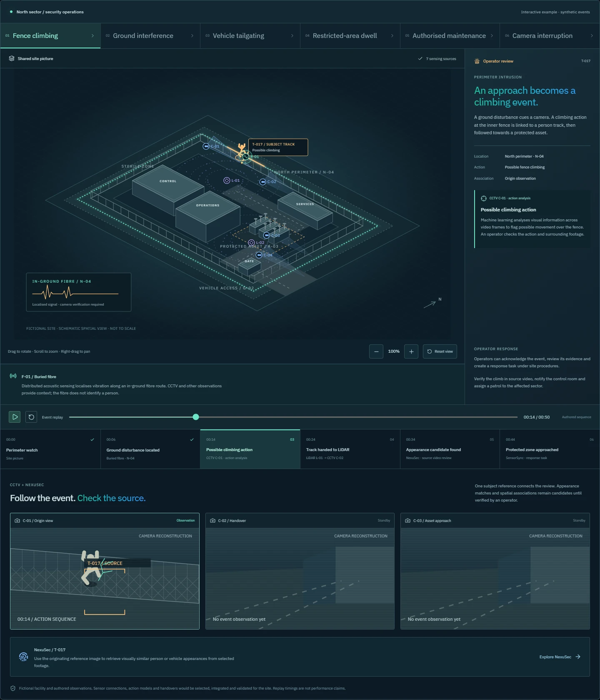Click the camera icon on C-03 Asset approach
The image size is (600, 700).
[x=408, y=521]
